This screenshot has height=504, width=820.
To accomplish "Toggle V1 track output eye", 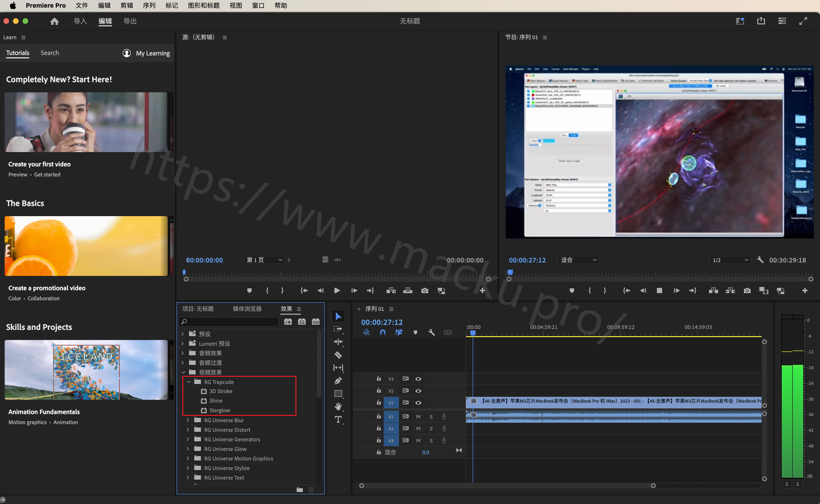I will [418, 403].
